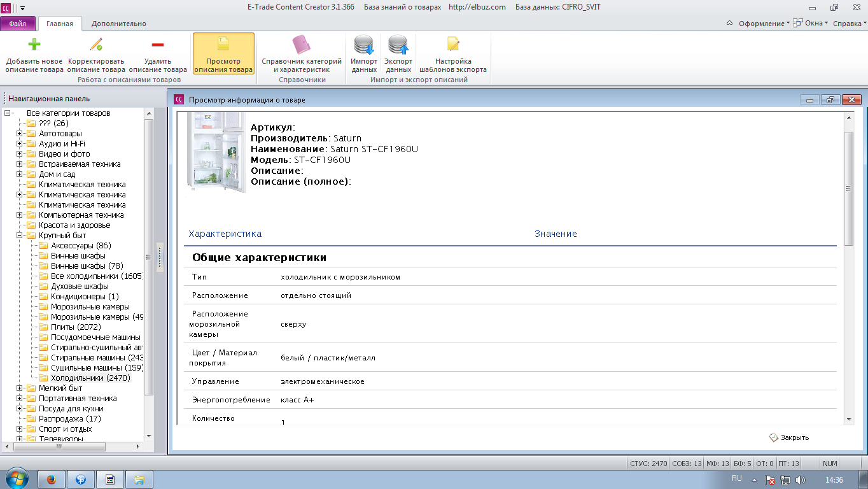Click the red minus Удалить описание товара icon

158,45
